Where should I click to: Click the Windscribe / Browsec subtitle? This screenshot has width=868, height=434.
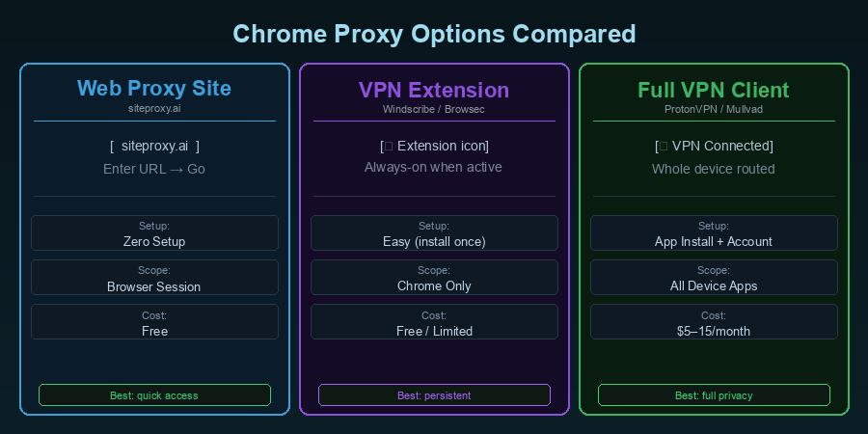pyautogui.click(x=434, y=110)
